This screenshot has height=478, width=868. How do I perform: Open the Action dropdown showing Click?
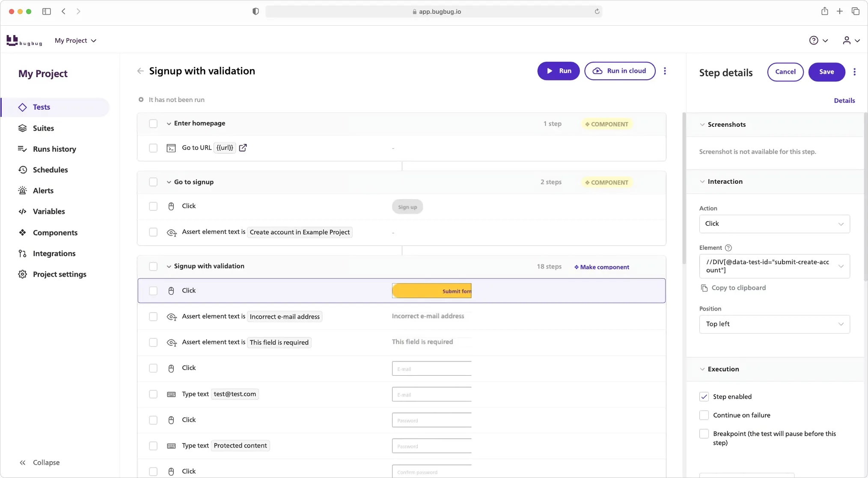pos(774,223)
